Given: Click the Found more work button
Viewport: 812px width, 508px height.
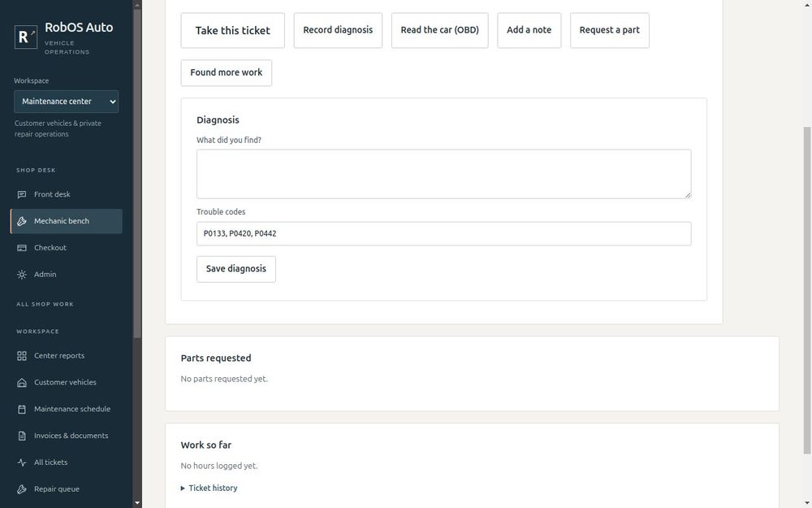Looking at the screenshot, I should point(227,72).
